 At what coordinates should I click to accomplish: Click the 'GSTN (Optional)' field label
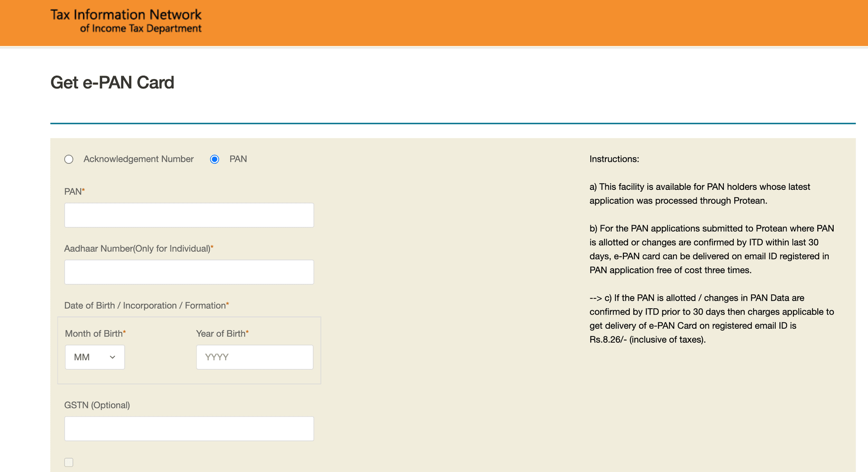coord(97,405)
